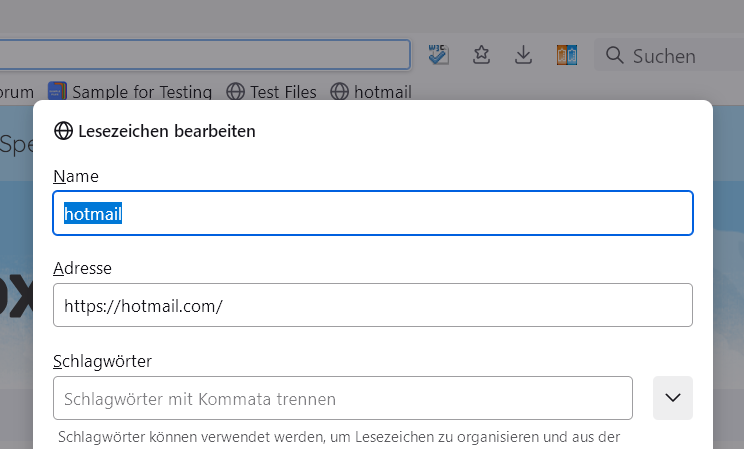The width and height of the screenshot is (744, 449).
Task: Click the Adresse label text
Action: [82, 268]
